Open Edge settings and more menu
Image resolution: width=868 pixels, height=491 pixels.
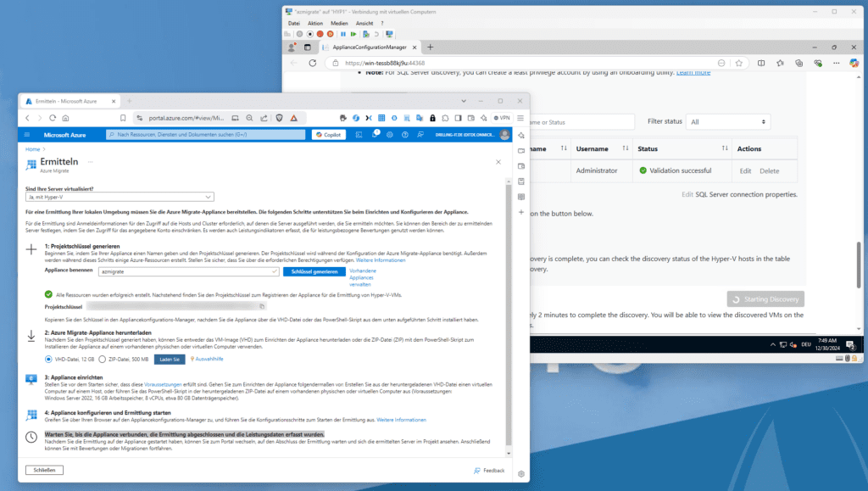837,63
